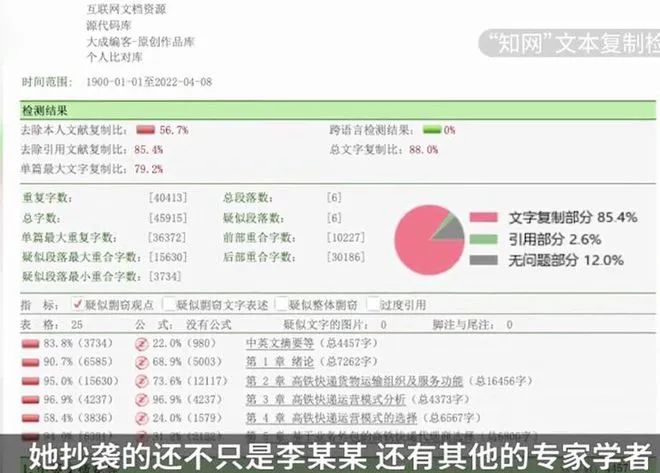
Task: Click red bar icon before 90.7% (6585)
Action: click(30, 362)
